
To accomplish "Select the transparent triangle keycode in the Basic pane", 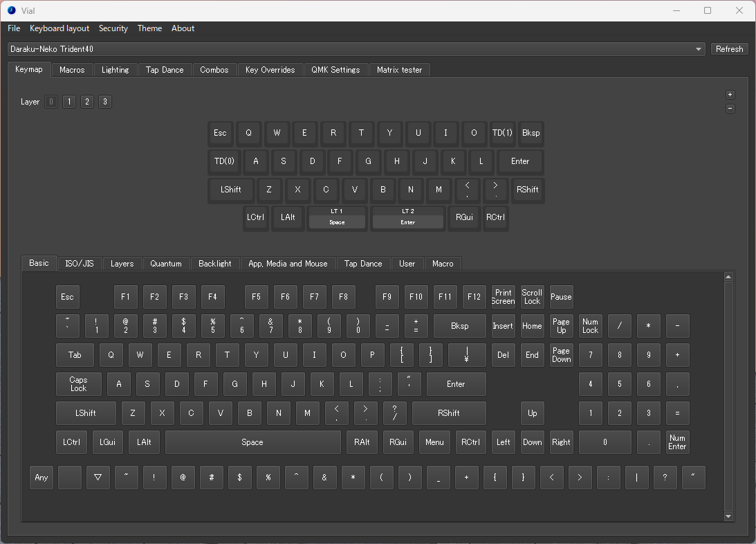I will [98, 477].
